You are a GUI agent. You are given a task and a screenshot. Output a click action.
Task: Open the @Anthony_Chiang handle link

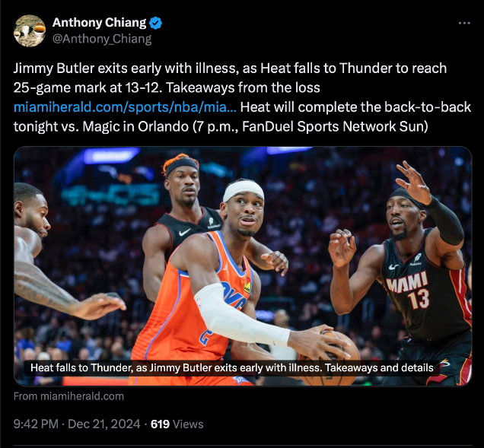pyautogui.click(x=102, y=39)
